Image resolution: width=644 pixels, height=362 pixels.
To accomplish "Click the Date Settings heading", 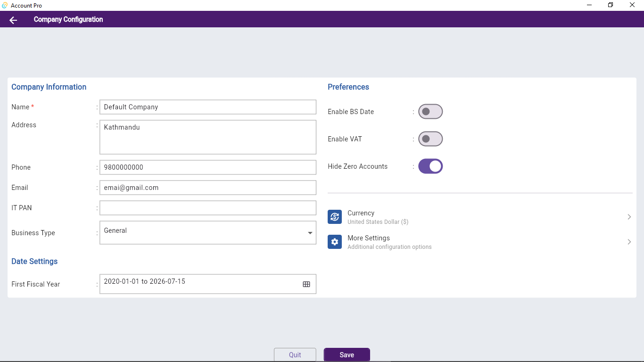I will click(34, 262).
